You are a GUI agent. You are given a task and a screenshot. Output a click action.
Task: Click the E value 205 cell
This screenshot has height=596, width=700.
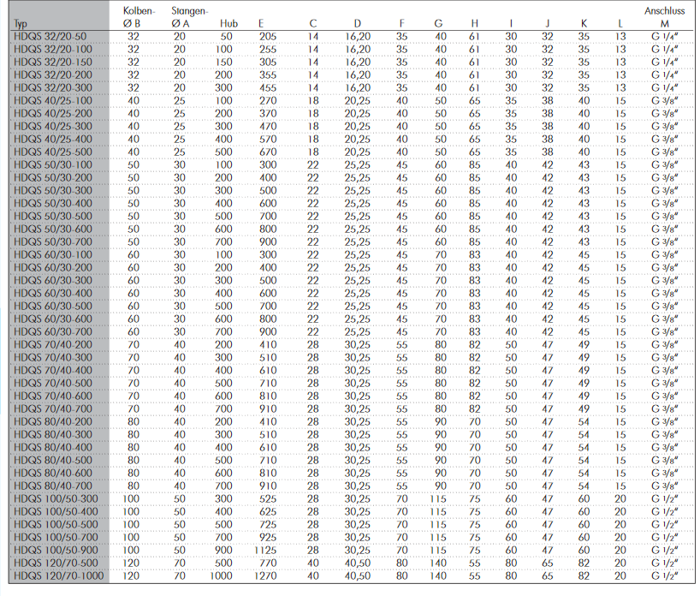point(266,37)
